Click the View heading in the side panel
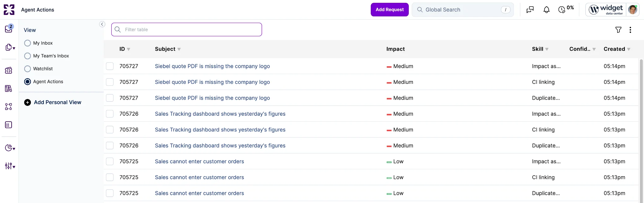644x203 pixels. click(x=30, y=30)
